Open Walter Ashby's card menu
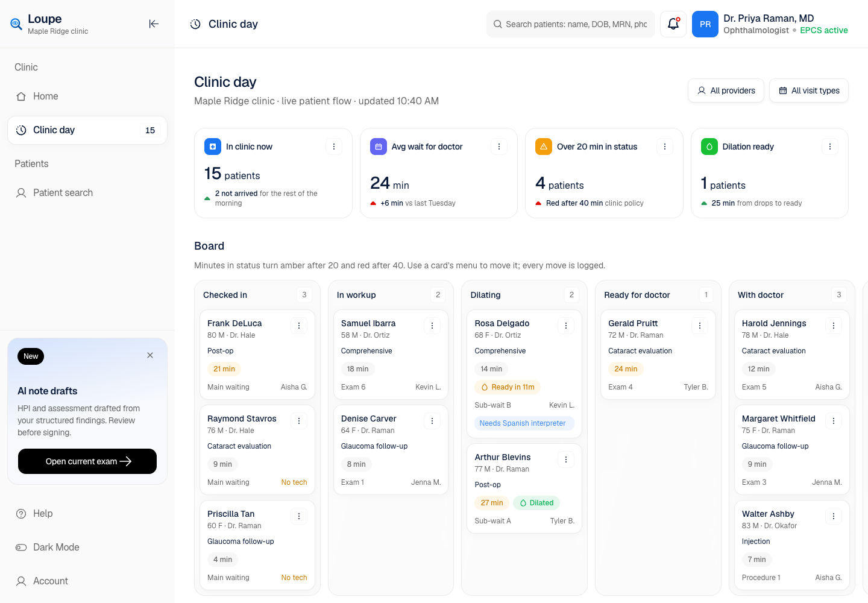 tap(834, 516)
